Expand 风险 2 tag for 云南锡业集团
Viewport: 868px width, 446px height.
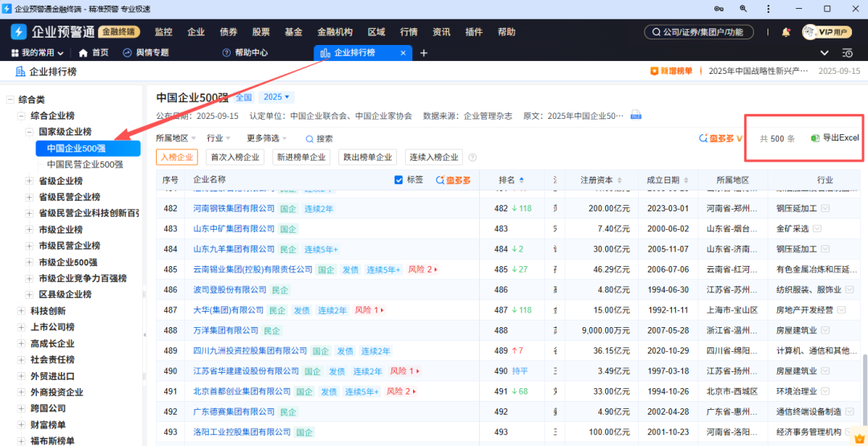pyautogui.click(x=423, y=269)
